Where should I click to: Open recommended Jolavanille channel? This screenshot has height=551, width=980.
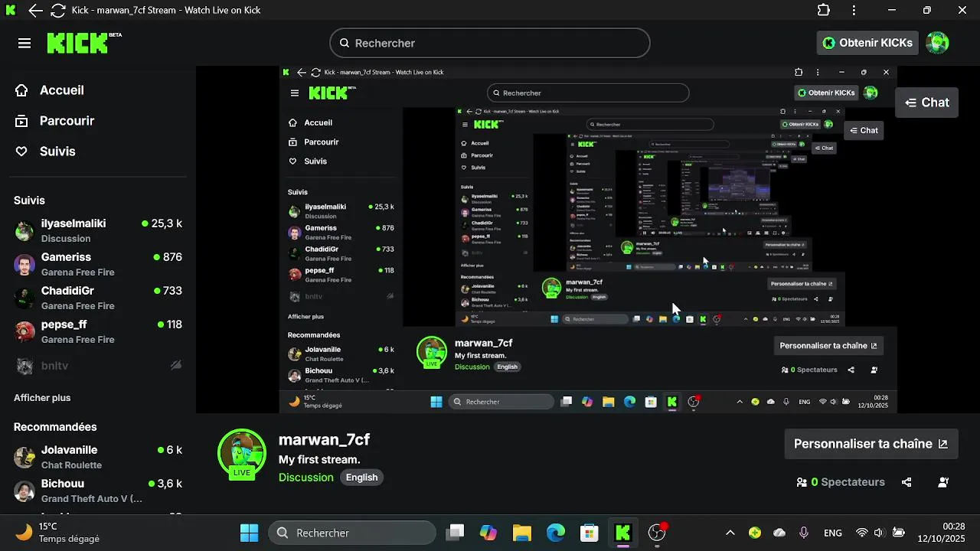[98, 457]
